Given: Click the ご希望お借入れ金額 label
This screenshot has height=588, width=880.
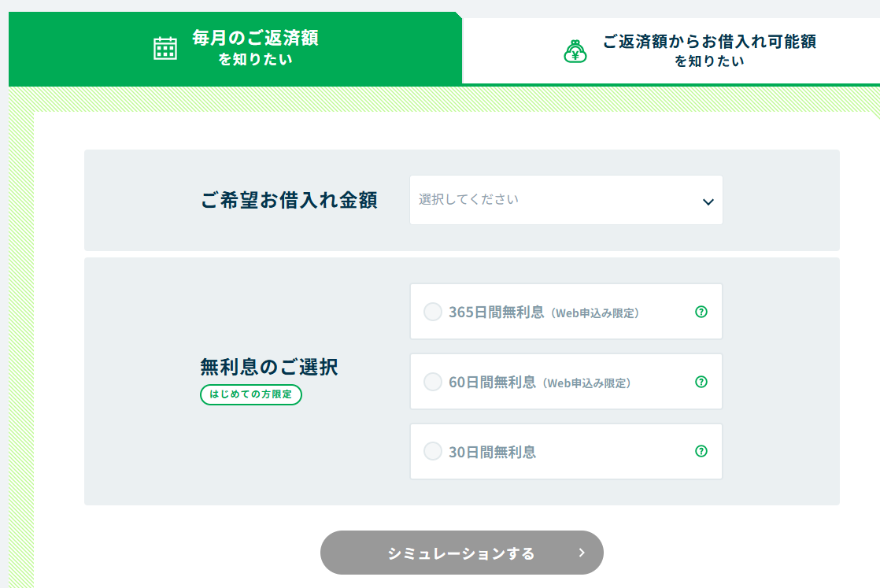Looking at the screenshot, I should (x=289, y=200).
